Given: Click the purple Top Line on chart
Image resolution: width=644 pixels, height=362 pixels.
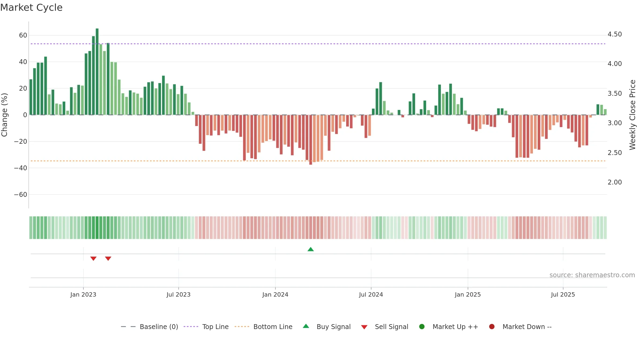Looking at the screenshot, I should 318,44.
